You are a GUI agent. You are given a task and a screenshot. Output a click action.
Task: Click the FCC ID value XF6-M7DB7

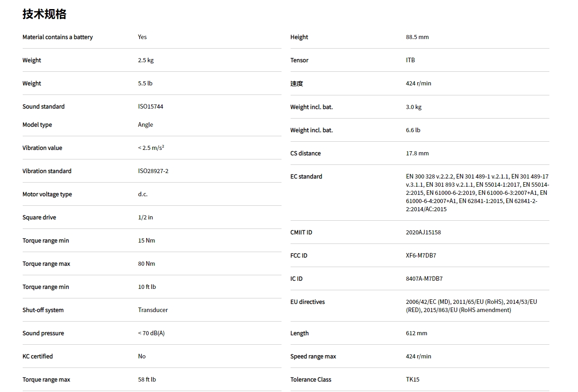[421, 256]
